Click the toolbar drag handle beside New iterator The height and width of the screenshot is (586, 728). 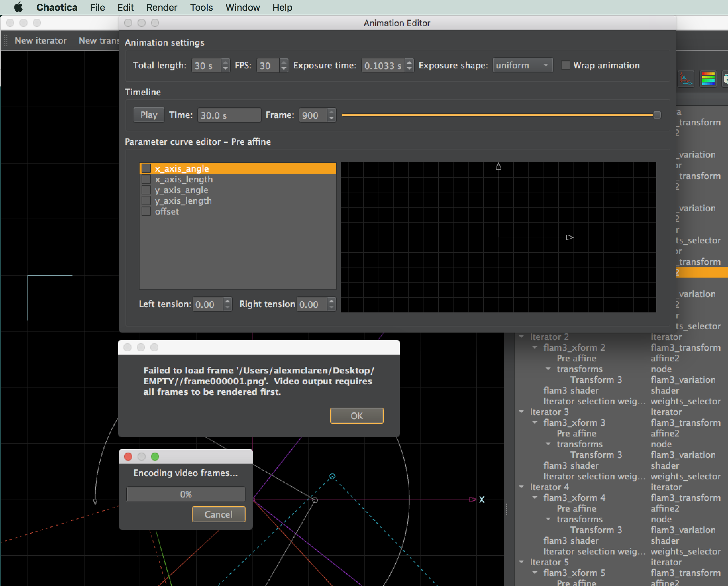(x=5, y=41)
